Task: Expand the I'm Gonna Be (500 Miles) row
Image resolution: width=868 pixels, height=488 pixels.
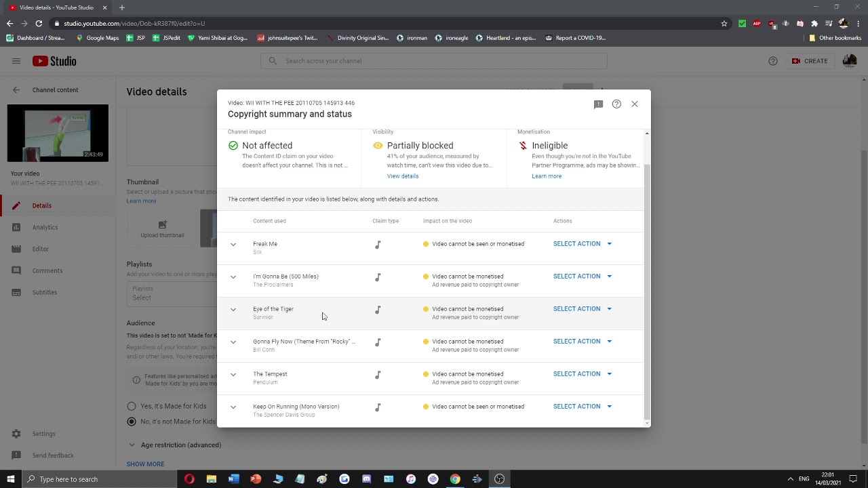Action: click(x=233, y=277)
